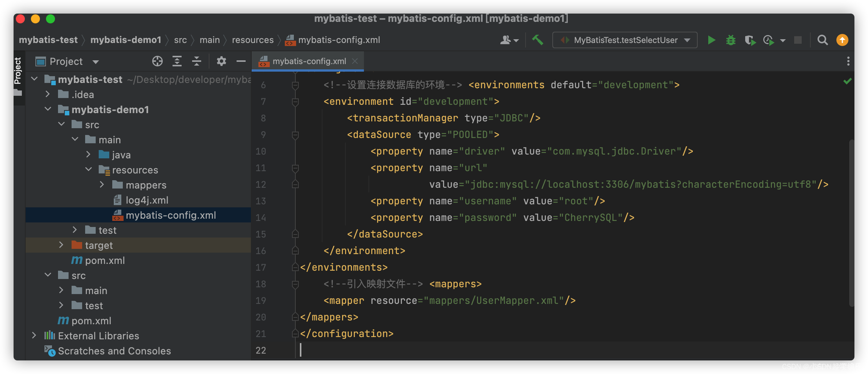
Task: Click "com.mysql.jdbc.Driver" value in code
Action: 614,152
